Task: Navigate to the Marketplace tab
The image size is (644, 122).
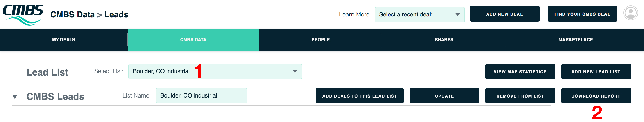Action: click(x=575, y=40)
